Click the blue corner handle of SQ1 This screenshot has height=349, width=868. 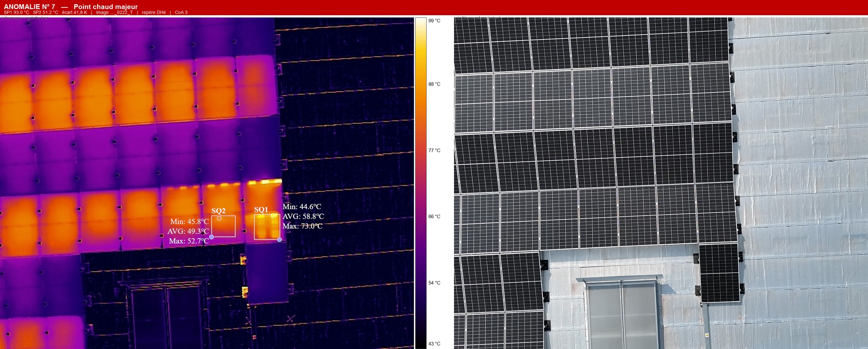[279, 239]
